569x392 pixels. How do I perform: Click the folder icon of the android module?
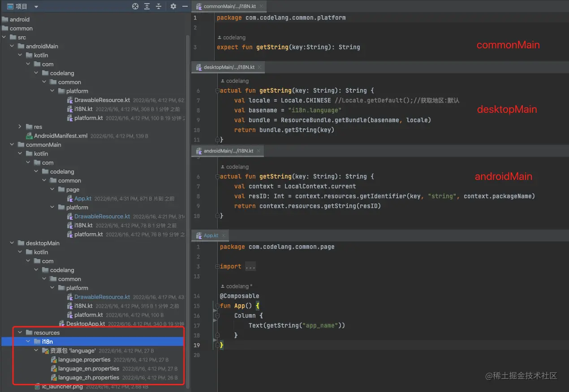(x=5, y=20)
